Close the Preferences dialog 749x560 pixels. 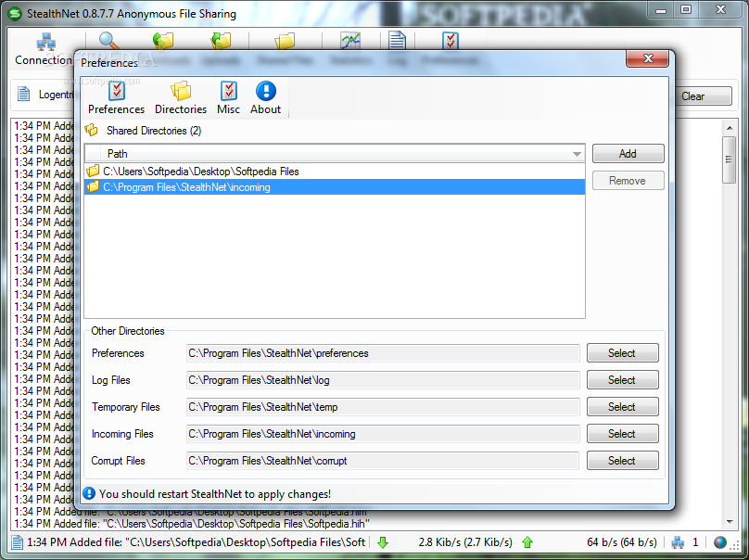tap(647, 58)
